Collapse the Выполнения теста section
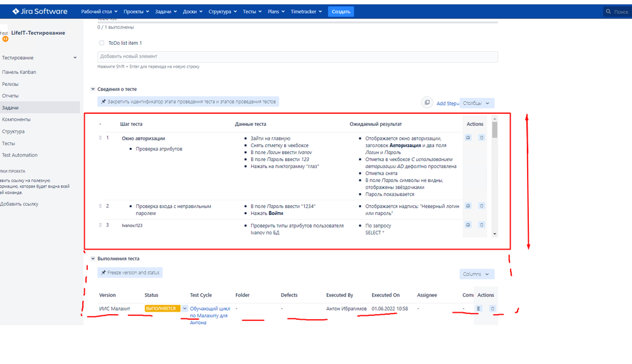 [93, 258]
